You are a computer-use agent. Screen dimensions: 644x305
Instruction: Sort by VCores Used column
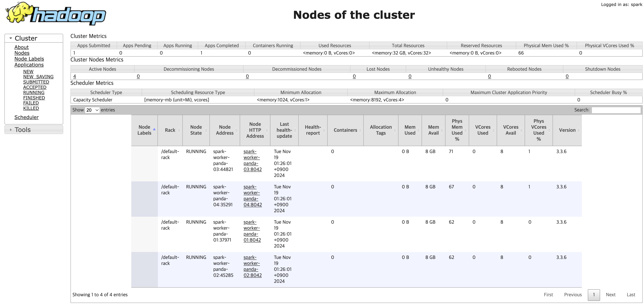tap(483, 130)
